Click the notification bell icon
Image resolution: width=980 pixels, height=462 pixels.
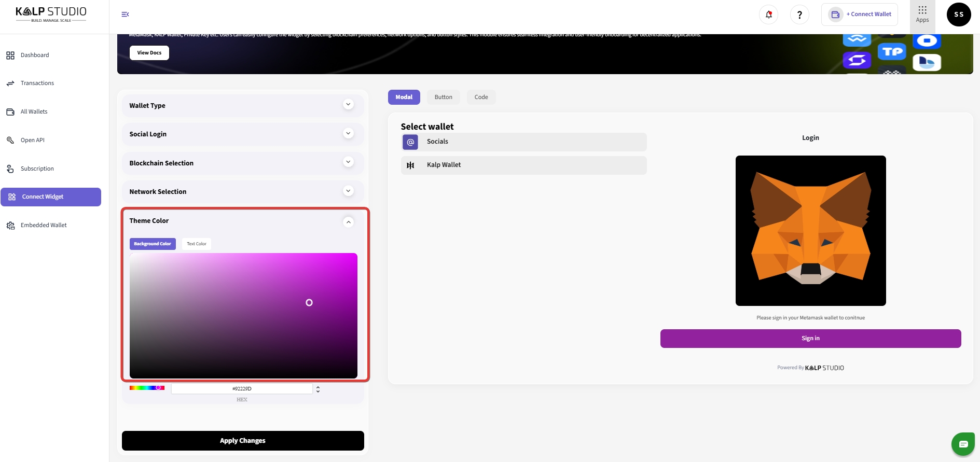pos(768,15)
